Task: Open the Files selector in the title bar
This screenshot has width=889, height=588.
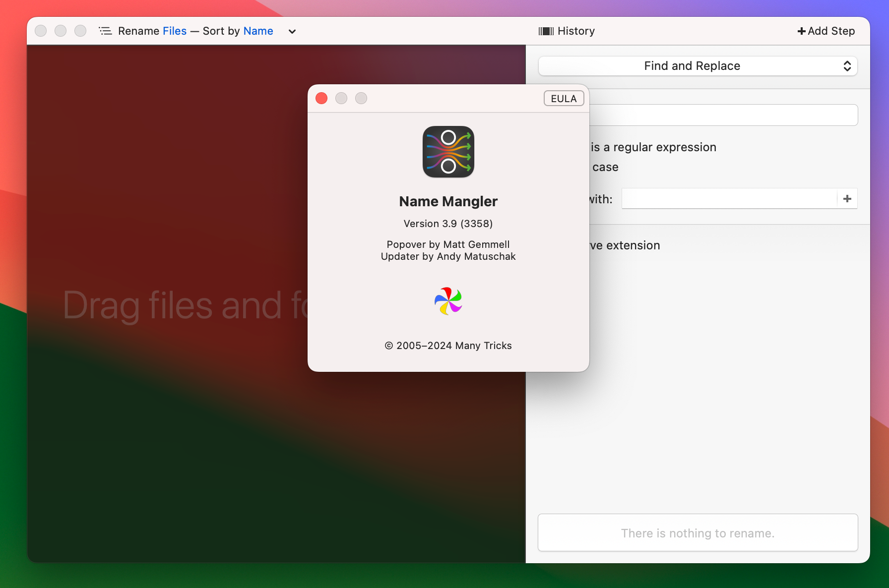Action: tap(174, 31)
